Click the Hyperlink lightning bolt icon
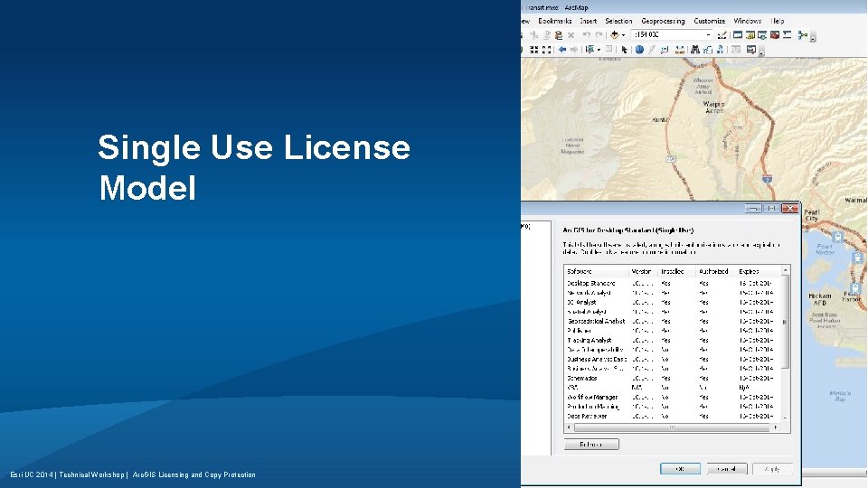This screenshot has width=868, height=488. [652, 50]
